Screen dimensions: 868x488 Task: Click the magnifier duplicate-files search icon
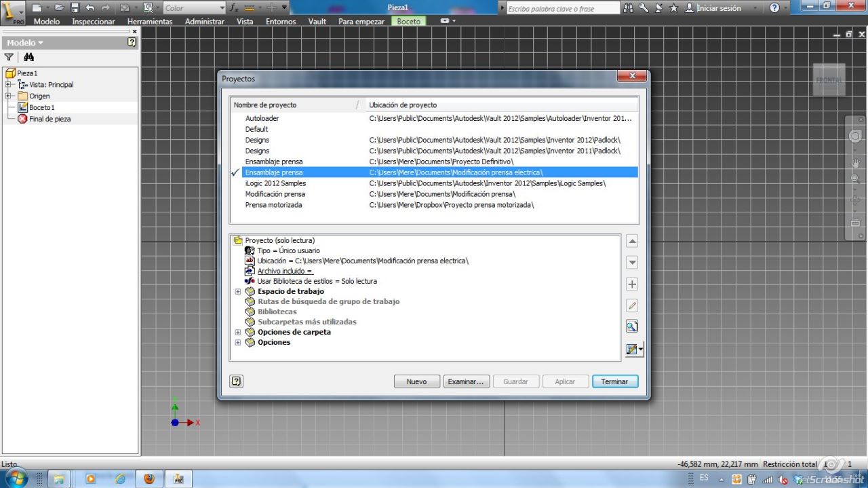pos(632,326)
